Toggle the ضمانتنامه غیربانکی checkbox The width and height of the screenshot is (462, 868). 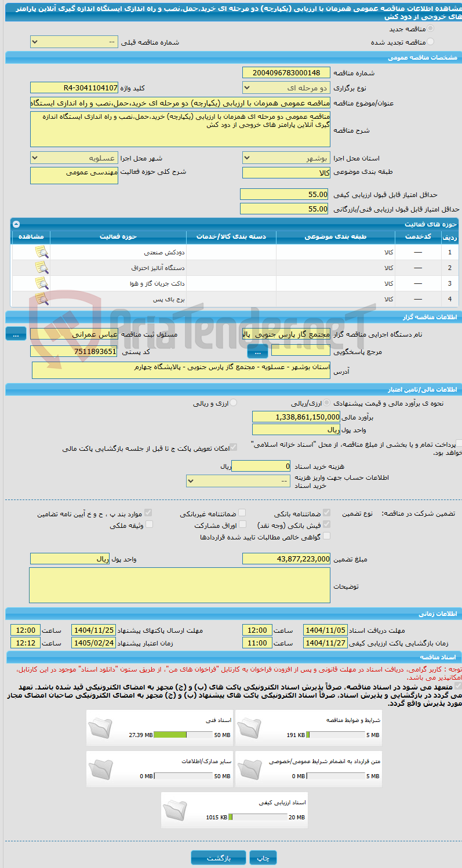[x=242, y=513]
